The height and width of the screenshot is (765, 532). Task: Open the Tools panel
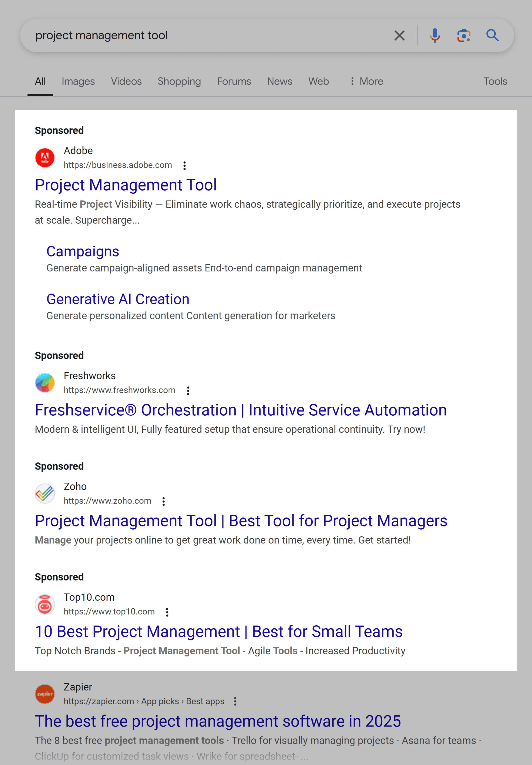[x=495, y=81]
